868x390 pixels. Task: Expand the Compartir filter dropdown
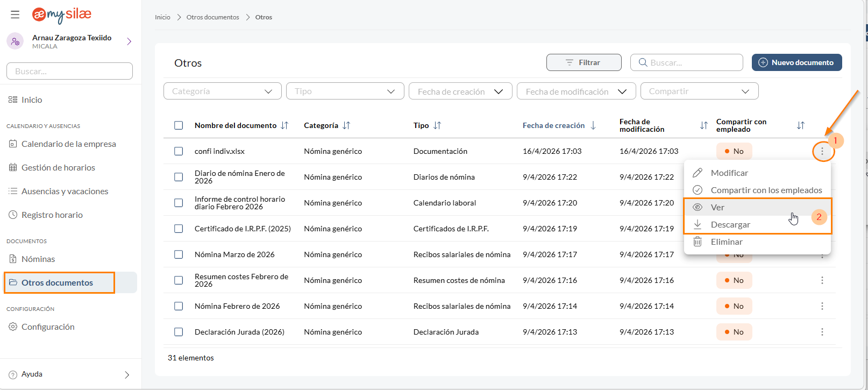699,91
